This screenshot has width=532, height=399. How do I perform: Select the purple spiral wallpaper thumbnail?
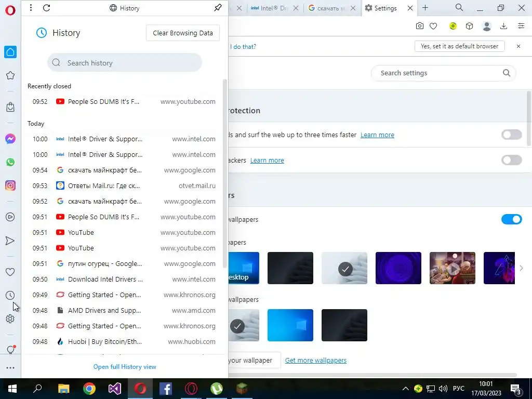[x=398, y=268]
